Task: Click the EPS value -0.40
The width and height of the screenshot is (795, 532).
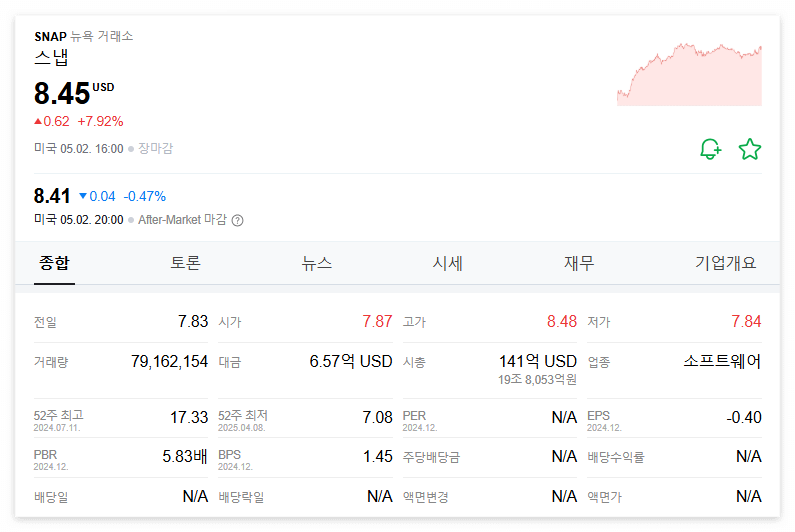Action: pyautogui.click(x=744, y=417)
